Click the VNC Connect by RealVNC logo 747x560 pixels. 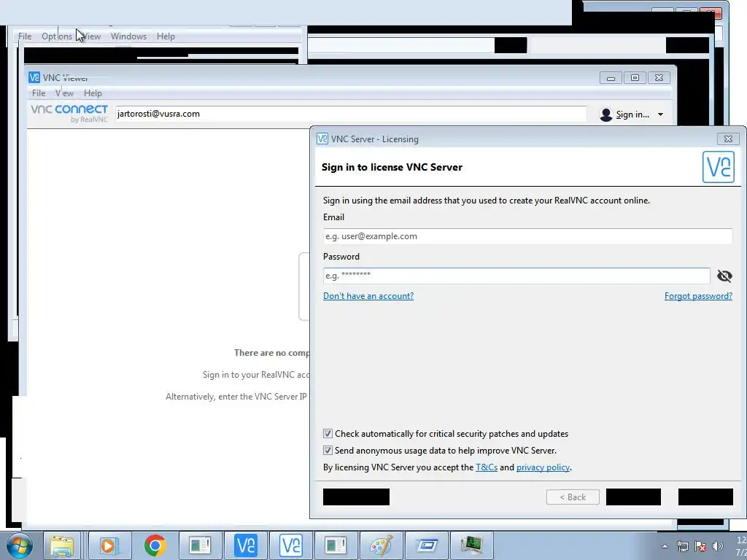[69, 113]
